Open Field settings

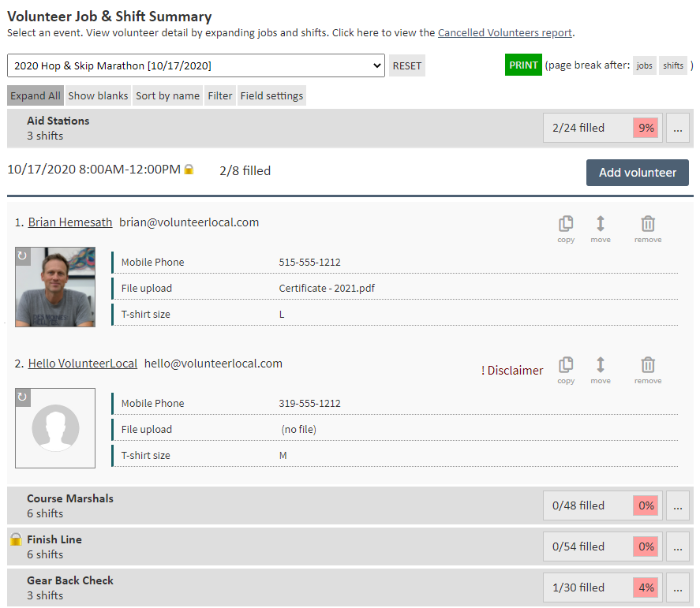point(271,95)
